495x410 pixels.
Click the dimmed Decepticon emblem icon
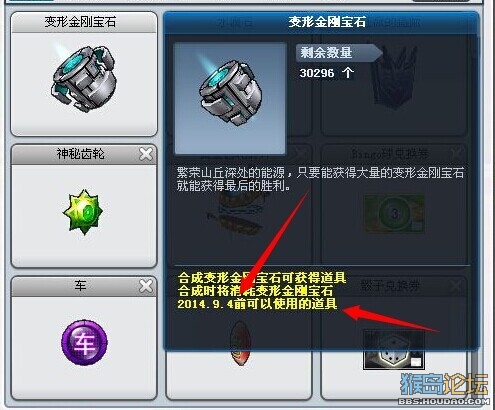click(393, 77)
